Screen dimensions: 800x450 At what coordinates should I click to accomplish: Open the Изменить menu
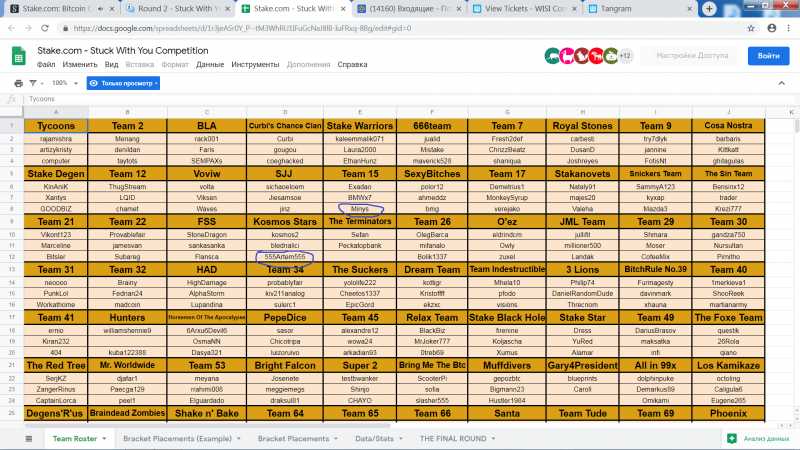[x=80, y=65]
